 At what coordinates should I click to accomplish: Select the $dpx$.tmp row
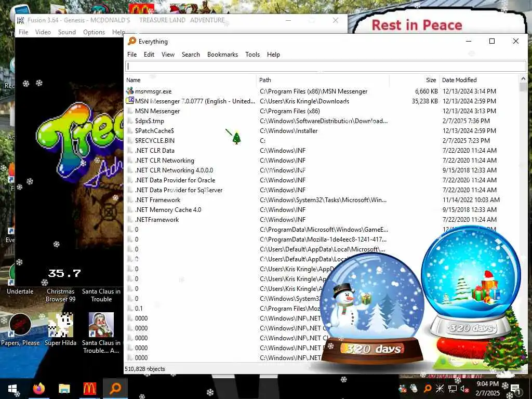(322, 121)
